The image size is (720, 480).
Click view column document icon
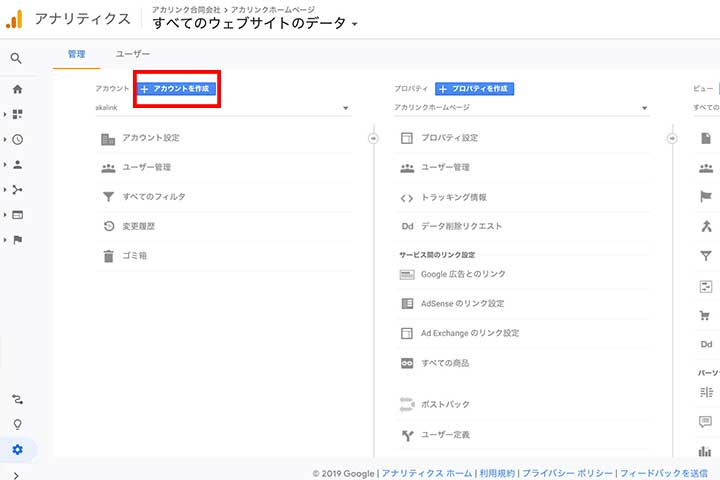[706, 138]
